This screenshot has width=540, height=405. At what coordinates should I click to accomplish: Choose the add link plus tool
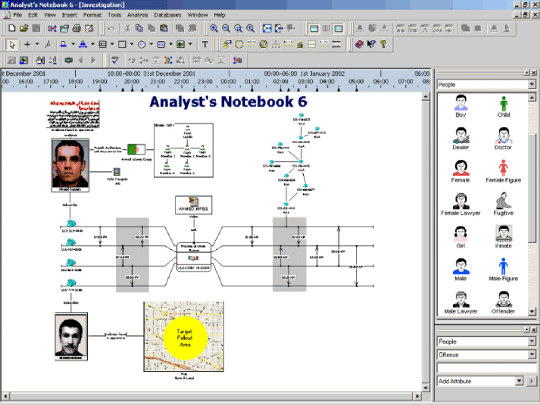[27, 44]
